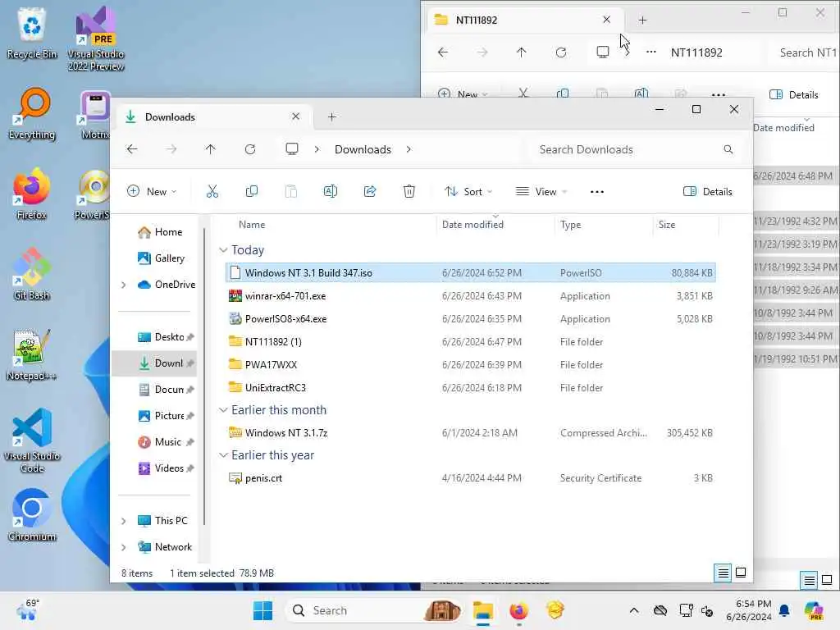The image size is (840, 630).
Task: Collapse Earlier this month group
Action: pyautogui.click(x=223, y=410)
